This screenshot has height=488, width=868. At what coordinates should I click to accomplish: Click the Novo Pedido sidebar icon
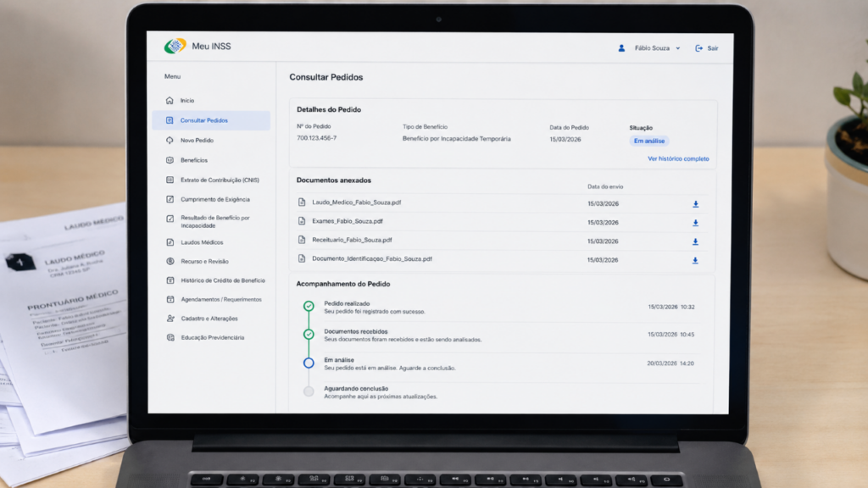170,140
